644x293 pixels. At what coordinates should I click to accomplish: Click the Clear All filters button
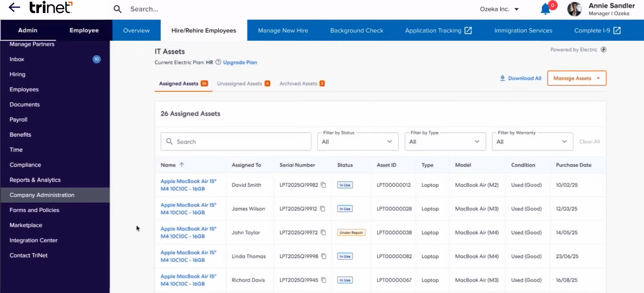590,141
